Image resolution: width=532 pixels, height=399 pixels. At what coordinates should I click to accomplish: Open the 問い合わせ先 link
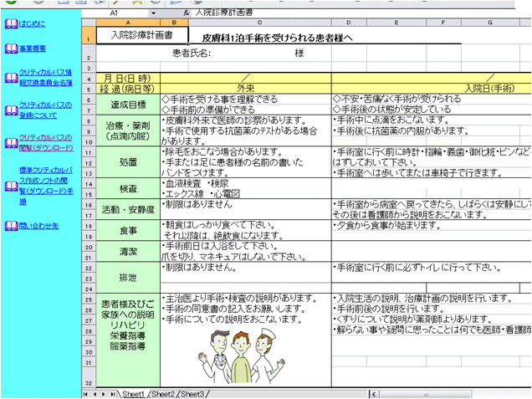(39, 227)
